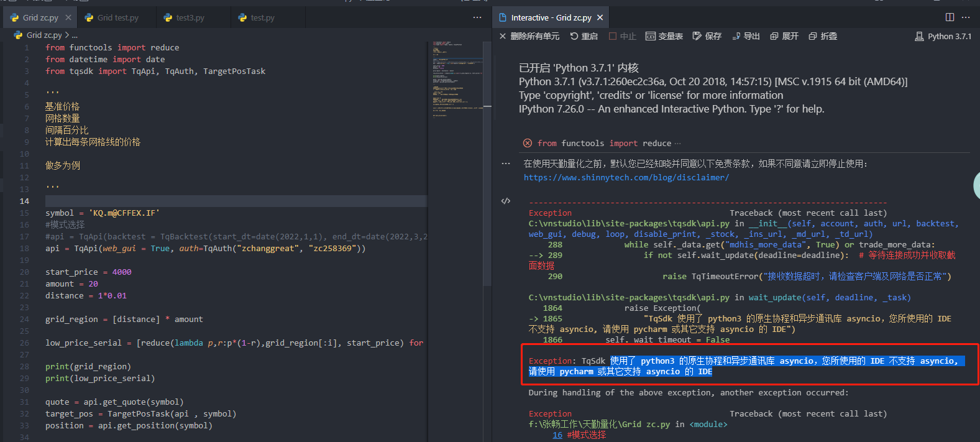Split the interactive editor to the right

950,17
